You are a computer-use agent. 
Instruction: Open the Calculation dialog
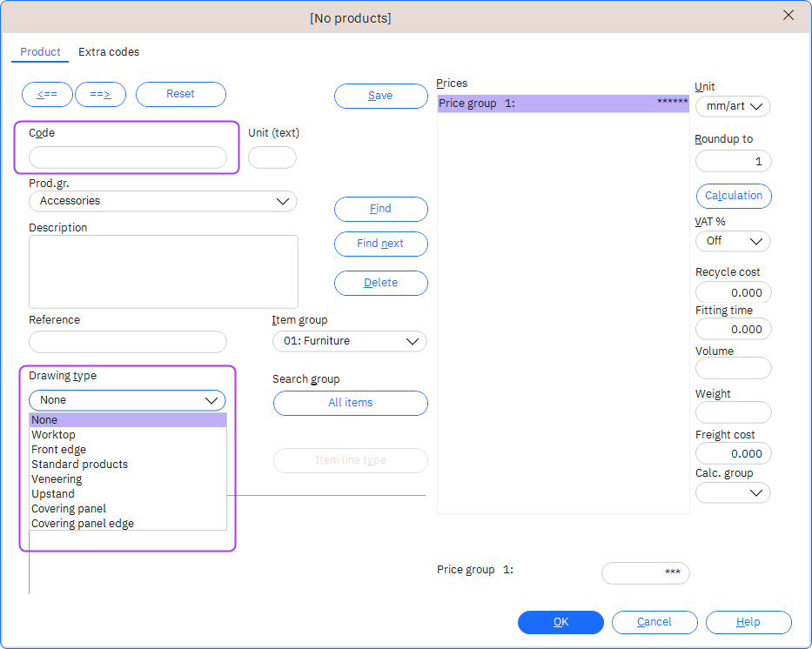[733, 196]
